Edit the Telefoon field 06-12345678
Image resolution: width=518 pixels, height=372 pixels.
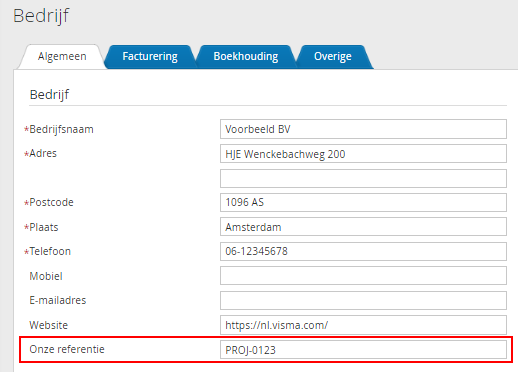(x=363, y=251)
